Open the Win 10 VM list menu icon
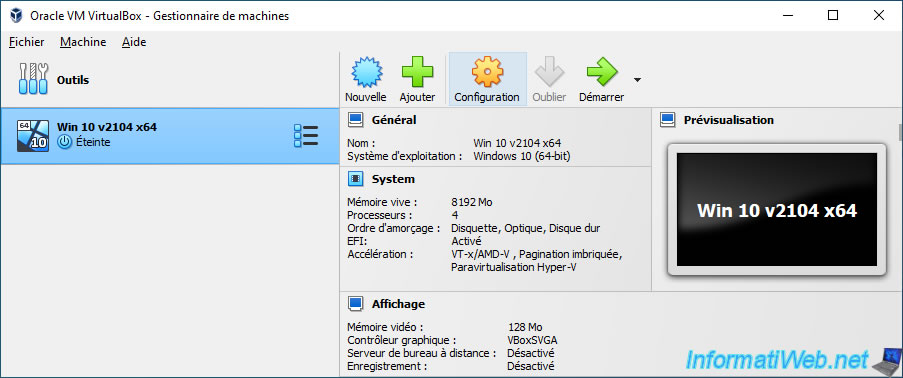This screenshot has width=903, height=378. click(x=306, y=135)
